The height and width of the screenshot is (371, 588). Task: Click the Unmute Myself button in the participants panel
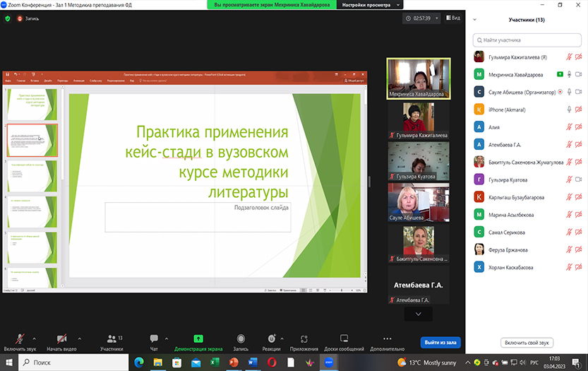click(527, 342)
